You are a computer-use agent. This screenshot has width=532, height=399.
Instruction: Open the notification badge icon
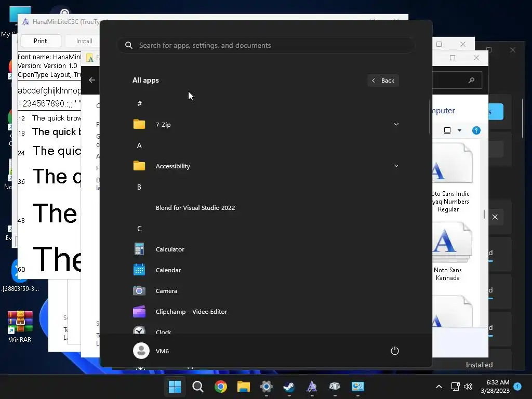[517, 386]
